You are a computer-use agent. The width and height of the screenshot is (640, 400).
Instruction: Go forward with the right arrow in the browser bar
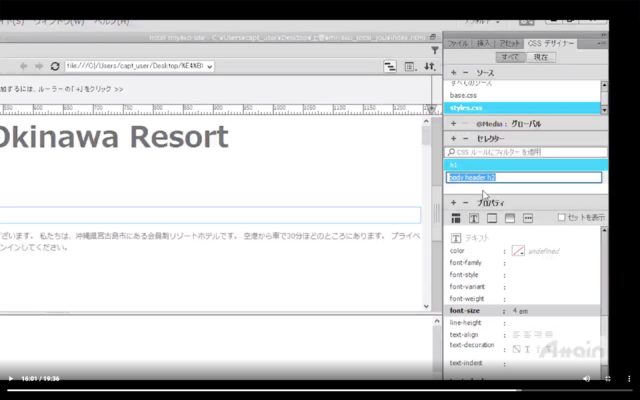point(39,66)
